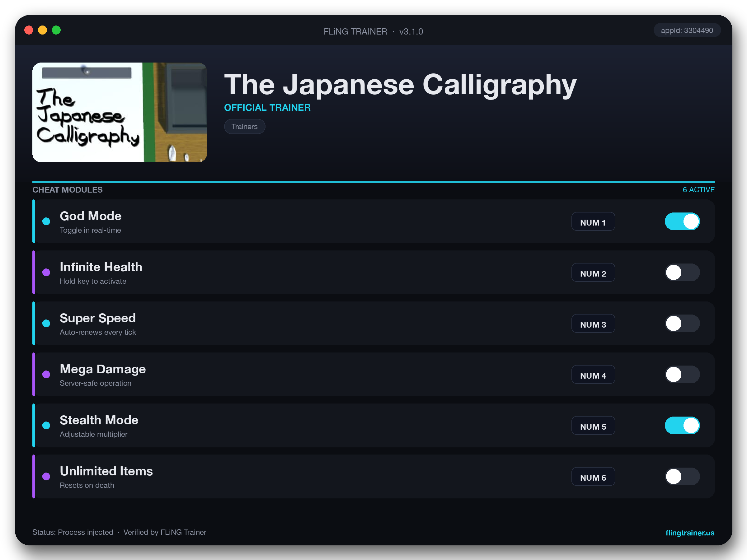
Task: Select the Stealth Mode module title
Action: tap(99, 420)
